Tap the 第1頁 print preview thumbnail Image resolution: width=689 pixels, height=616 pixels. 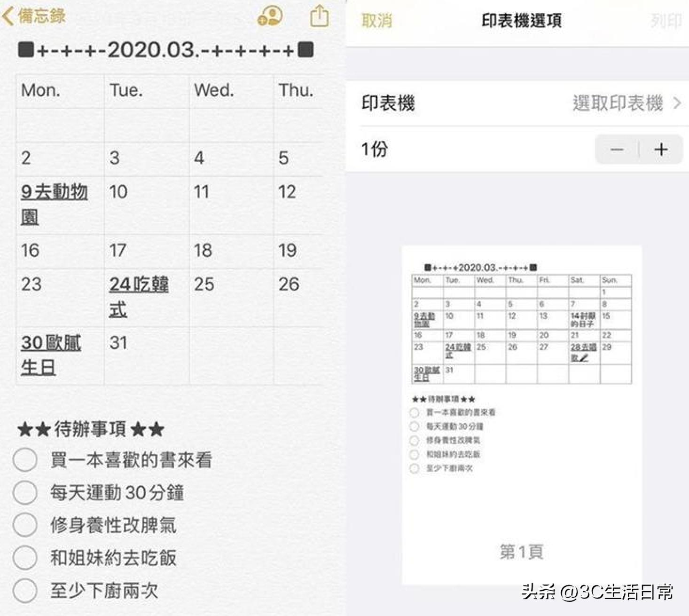tap(523, 552)
